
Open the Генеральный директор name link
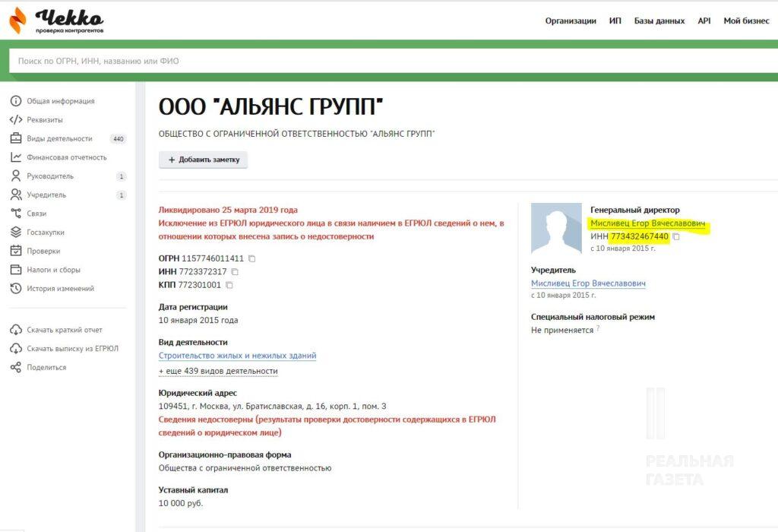click(647, 224)
